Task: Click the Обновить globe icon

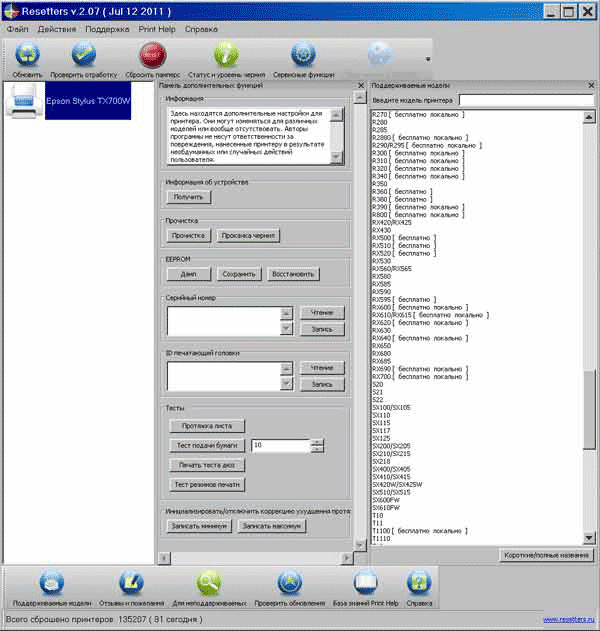Action: click(x=27, y=55)
